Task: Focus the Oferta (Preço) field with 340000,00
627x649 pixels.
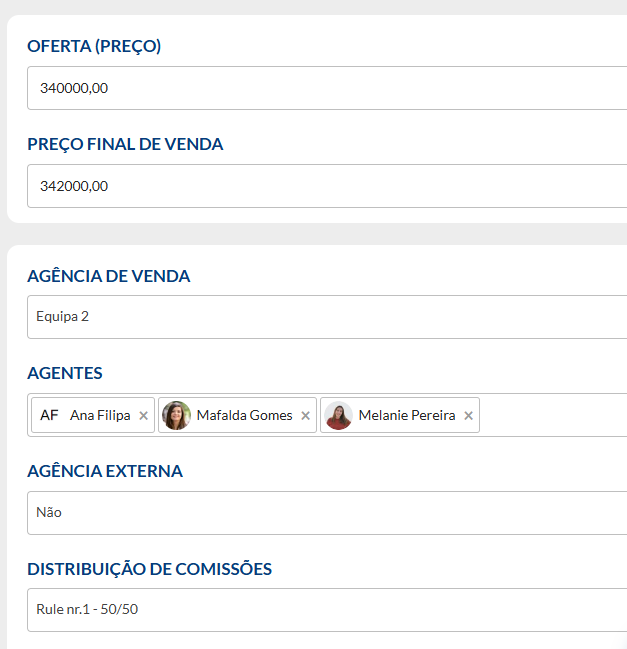Action: [327, 88]
